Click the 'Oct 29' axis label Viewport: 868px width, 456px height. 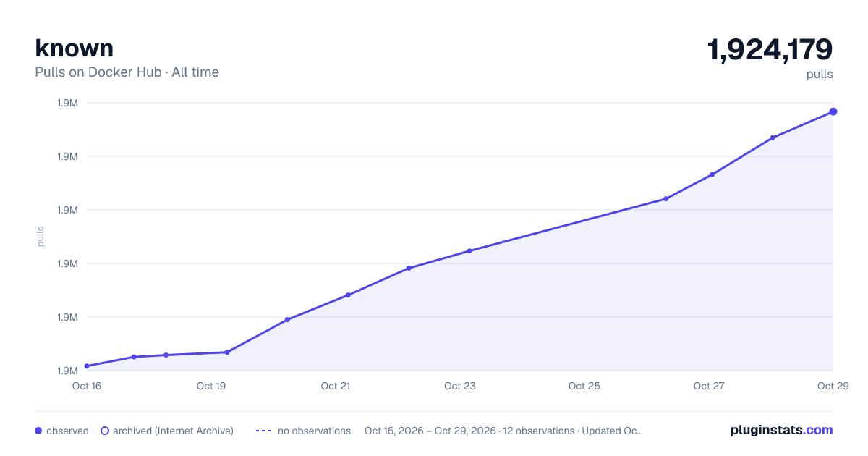click(x=833, y=386)
